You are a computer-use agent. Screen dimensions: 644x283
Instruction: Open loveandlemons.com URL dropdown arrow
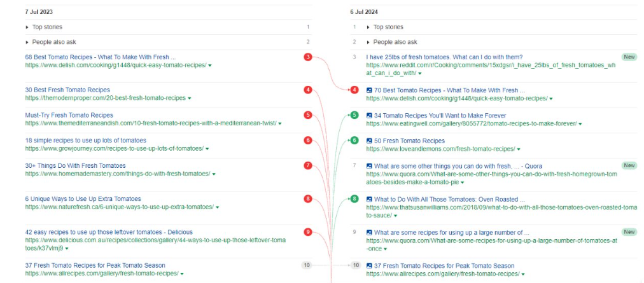(x=519, y=149)
